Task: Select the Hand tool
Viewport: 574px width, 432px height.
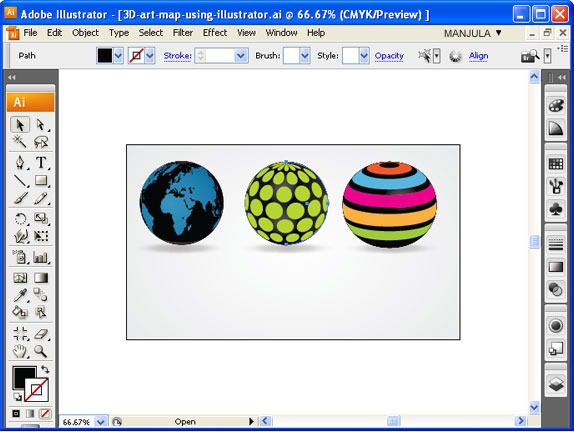Action: tap(20, 351)
